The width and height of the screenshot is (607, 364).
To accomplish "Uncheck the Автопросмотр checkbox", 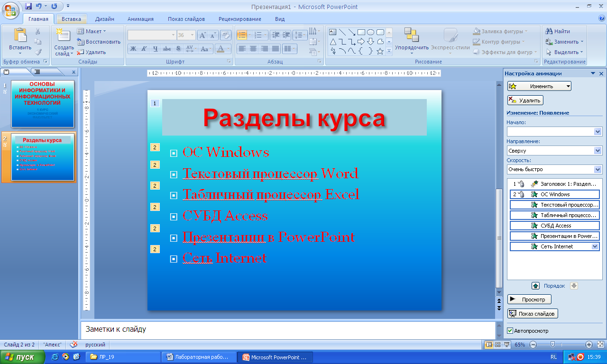I will click(510, 331).
